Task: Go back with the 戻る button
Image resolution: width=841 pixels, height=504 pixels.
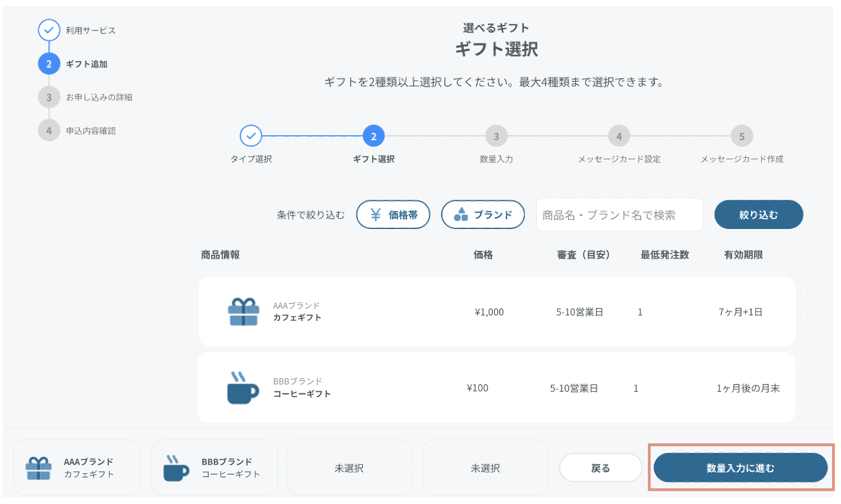Action: point(601,468)
